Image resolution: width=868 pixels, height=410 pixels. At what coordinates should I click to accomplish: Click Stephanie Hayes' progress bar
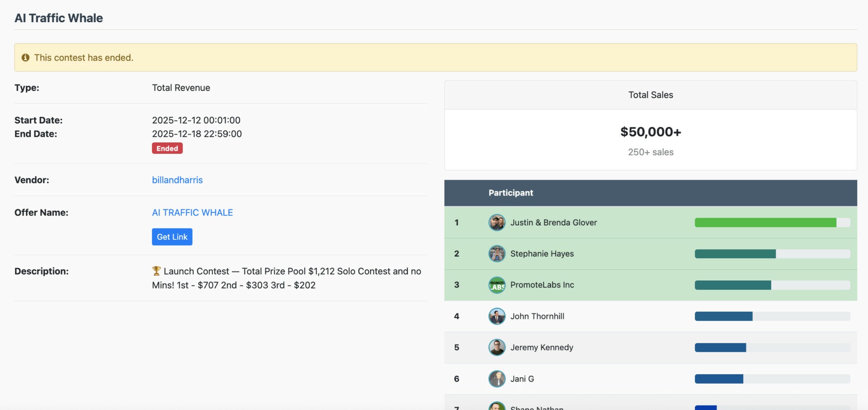coord(735,254)
